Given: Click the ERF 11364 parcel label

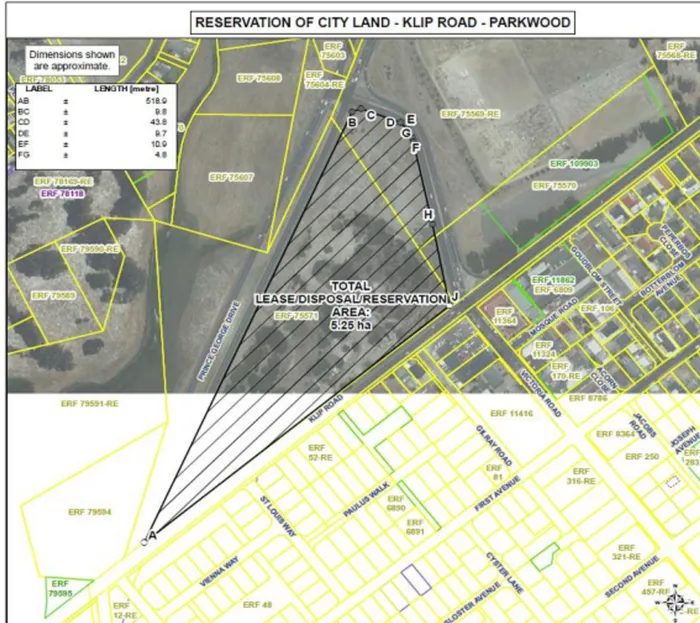Looking at the screenshot, I should click(x=504, y=316).
